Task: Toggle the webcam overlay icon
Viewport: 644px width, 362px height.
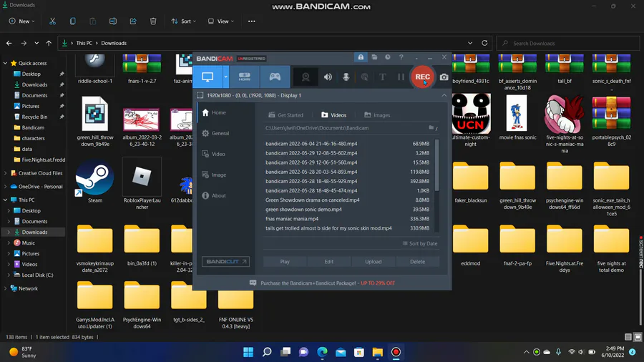Action: [306, 77]
